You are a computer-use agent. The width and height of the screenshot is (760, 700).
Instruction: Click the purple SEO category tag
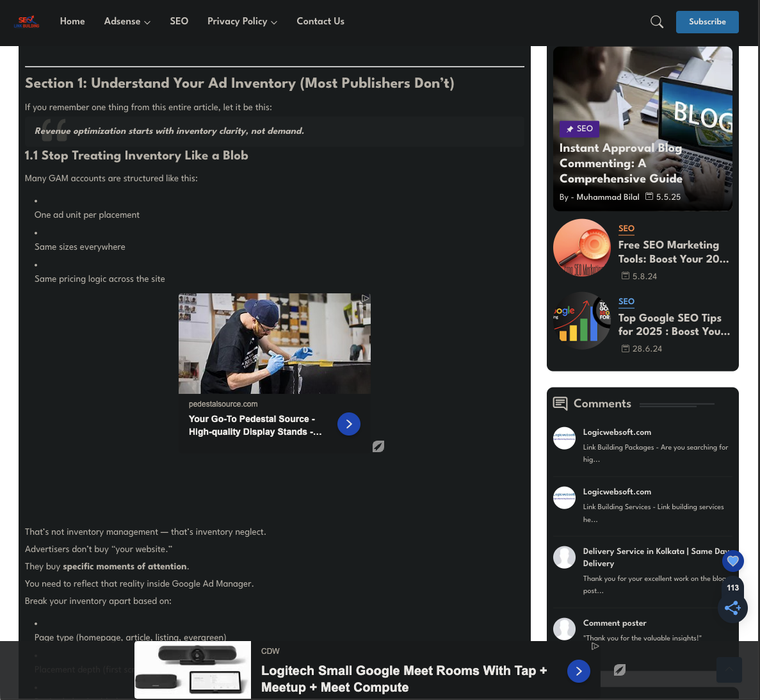pyautogui.click(x=579, y=129)
